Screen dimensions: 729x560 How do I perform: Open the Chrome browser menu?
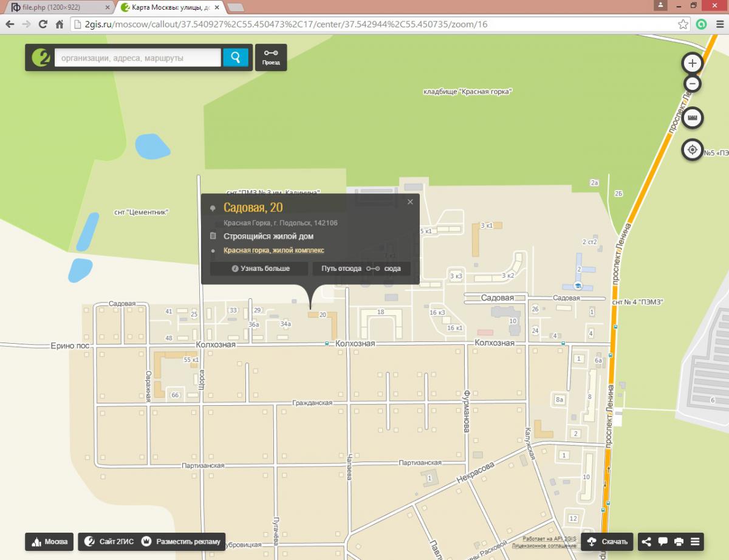[x=718, y=25]
